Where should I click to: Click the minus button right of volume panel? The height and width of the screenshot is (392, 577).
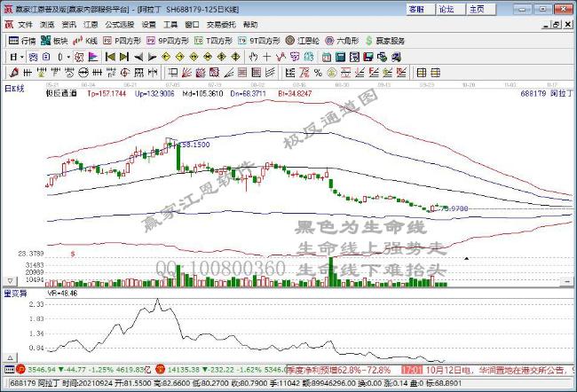pos(567,281)
